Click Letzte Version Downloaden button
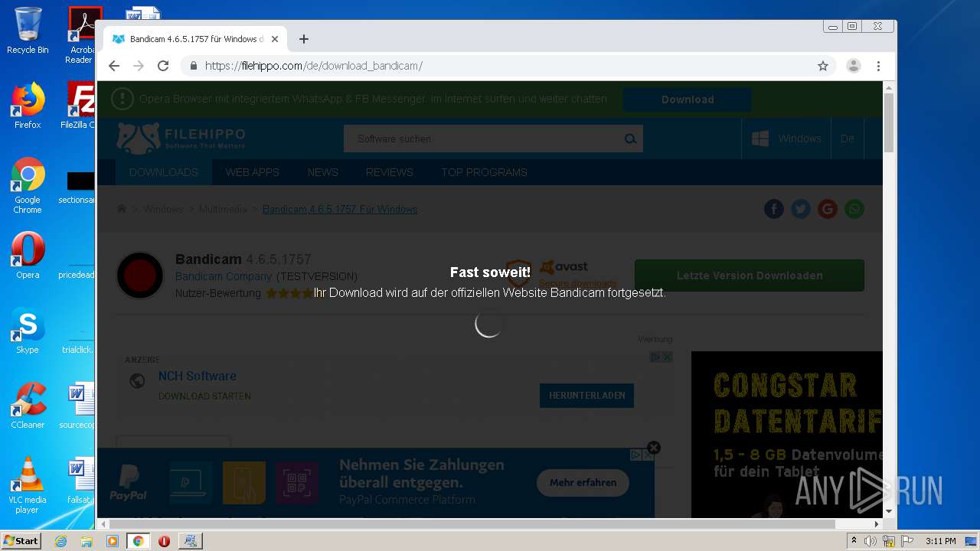980x551 pixels. (750, 275)
